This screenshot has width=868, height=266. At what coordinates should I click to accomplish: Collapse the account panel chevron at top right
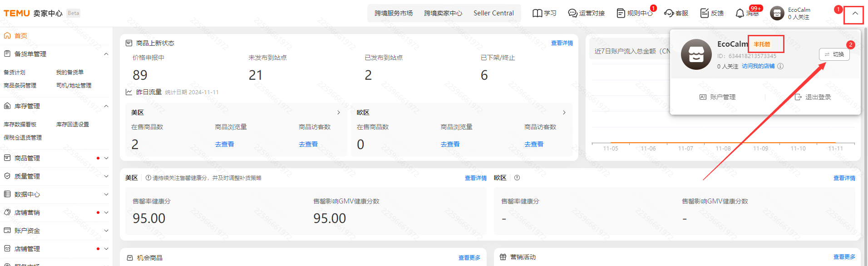(x=855, y=14)
